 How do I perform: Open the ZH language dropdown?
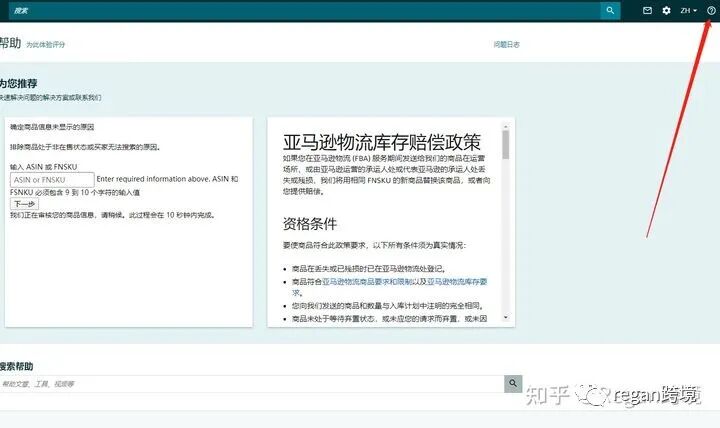coord(688,10)
